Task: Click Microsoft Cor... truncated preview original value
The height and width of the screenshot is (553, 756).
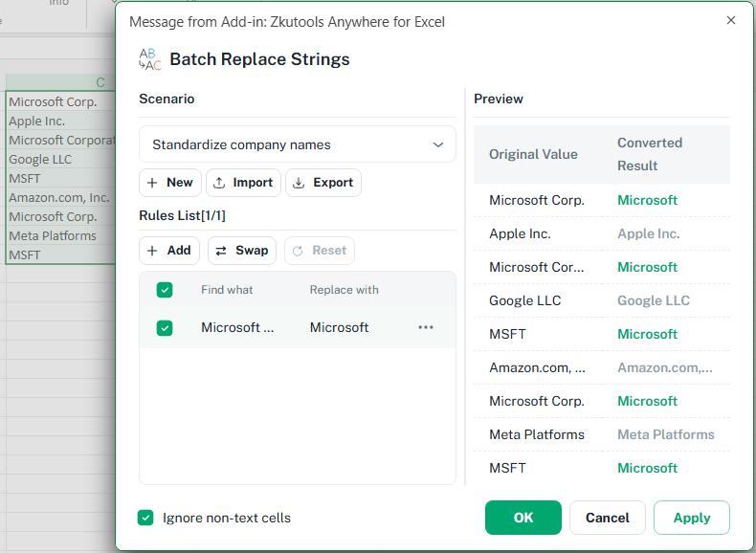Action: coord(536,267)
